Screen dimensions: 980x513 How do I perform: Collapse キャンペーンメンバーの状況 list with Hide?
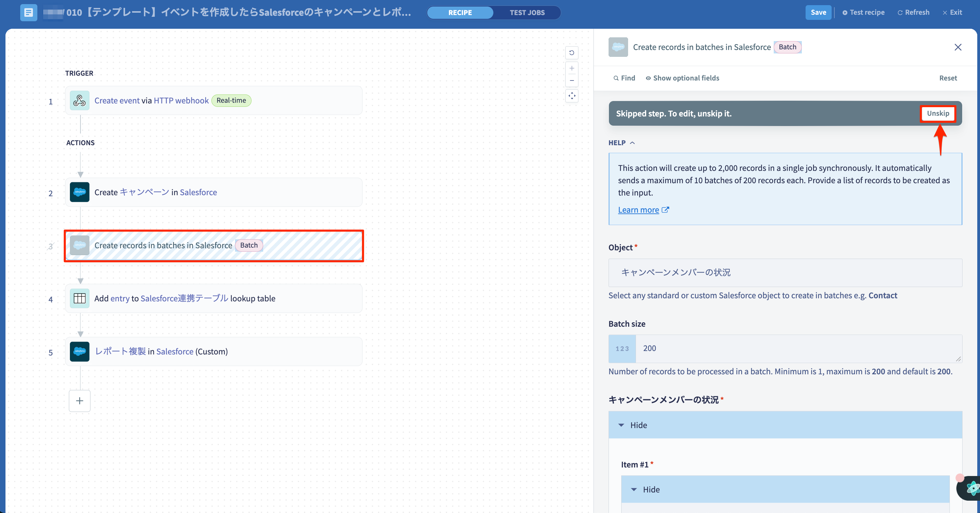[785, 425]
